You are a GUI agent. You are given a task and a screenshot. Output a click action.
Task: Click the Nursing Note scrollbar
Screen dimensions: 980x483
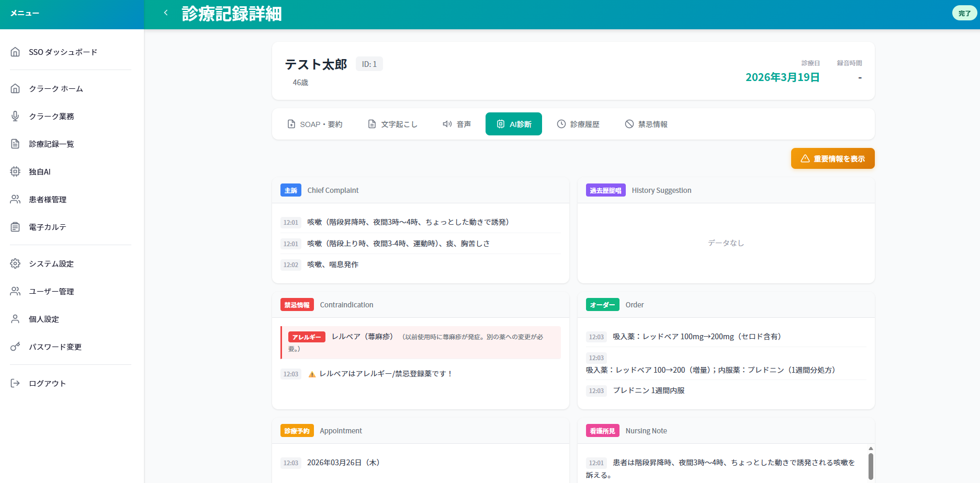pos(870,465)
